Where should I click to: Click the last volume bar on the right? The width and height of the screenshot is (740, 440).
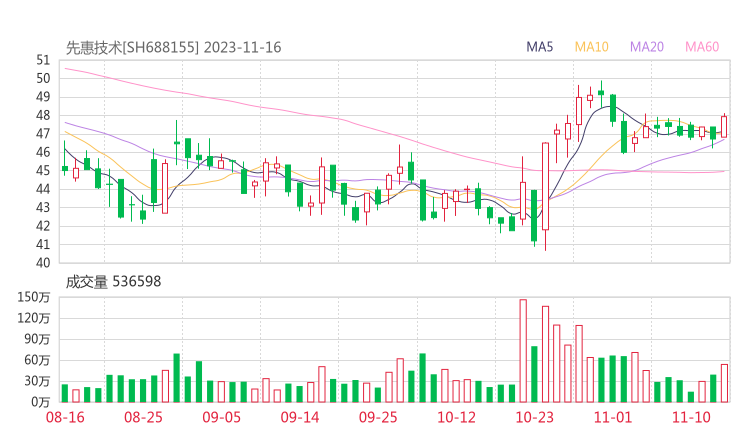tap(724, 383)
